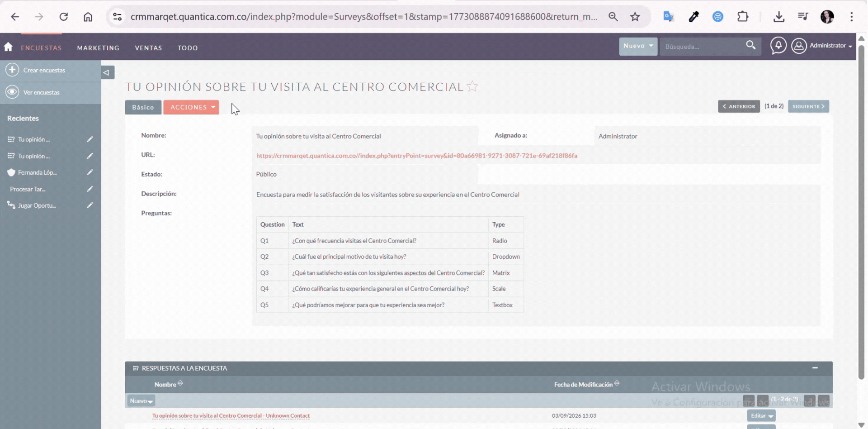The image size is (868, 429).
Task: Click the search magnifier icon
Action: pos(750,45)
